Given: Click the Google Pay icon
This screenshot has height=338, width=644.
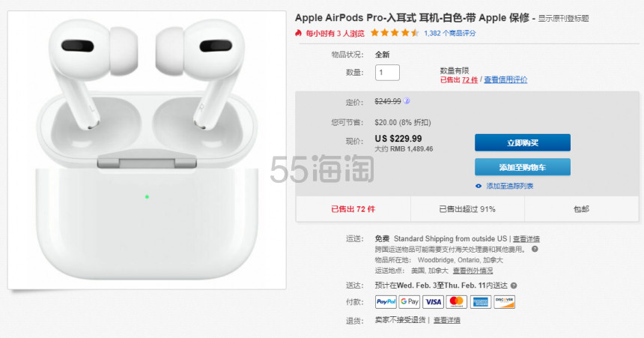Looking at the screenshot, I should tap(410, 302).
